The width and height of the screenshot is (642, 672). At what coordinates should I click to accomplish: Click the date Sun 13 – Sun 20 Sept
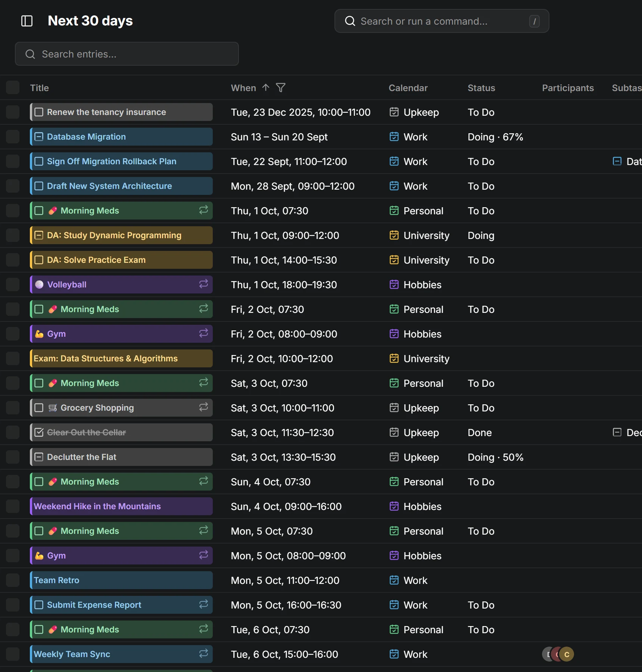click(279, 137)
